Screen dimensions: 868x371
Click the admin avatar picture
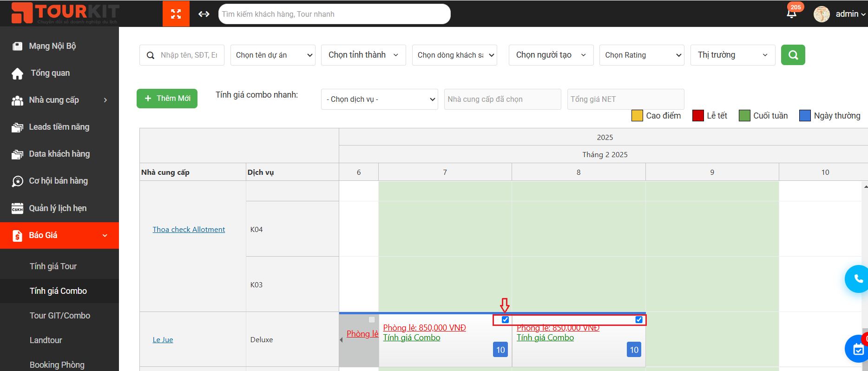[x=822, y=14]
